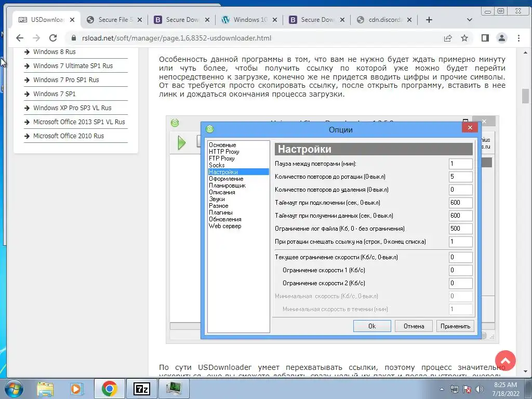Switch to the cdn.discord tab
This screenshot has width=532, height=399.
click(383, 20)
